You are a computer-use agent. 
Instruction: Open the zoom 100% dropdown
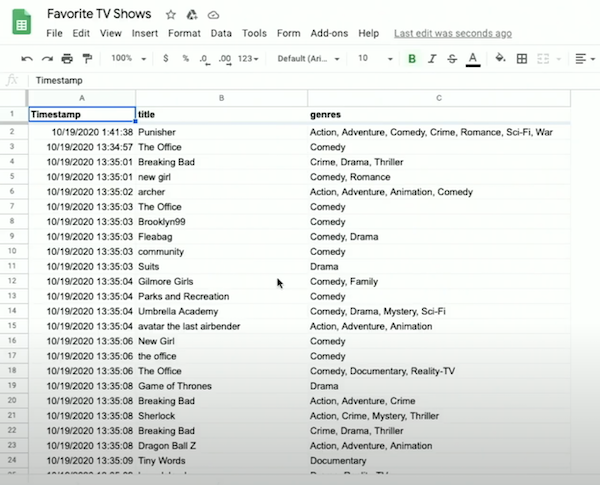(128, 58)
